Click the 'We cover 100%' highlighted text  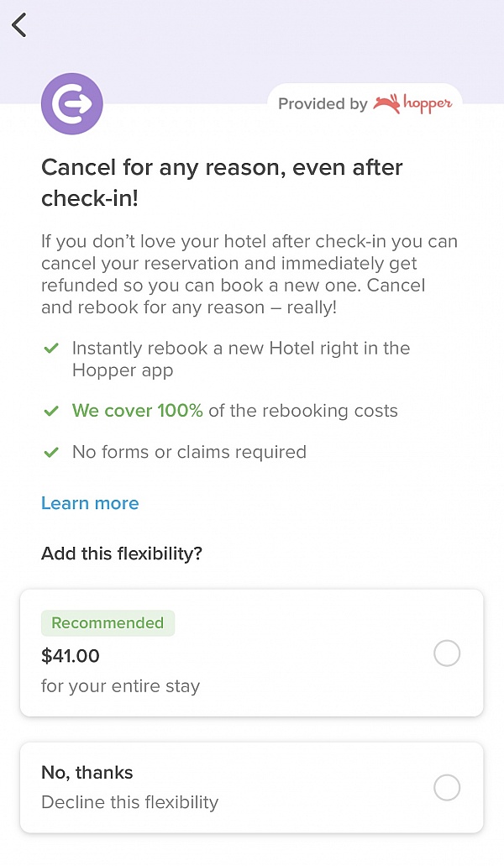(137, 411)
